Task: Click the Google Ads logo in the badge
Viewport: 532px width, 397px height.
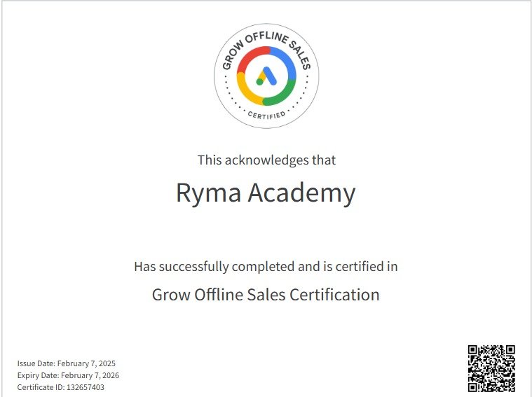Action: click(266, 76)
